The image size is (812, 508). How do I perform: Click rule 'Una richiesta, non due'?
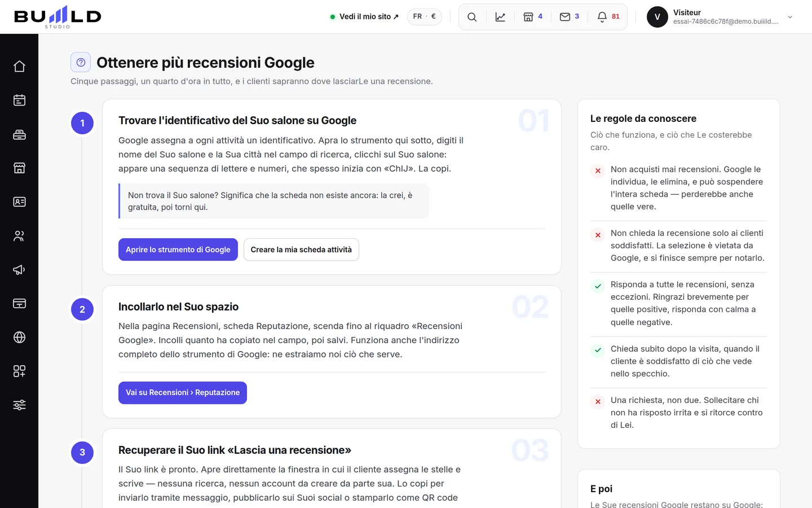coord(679,413)
